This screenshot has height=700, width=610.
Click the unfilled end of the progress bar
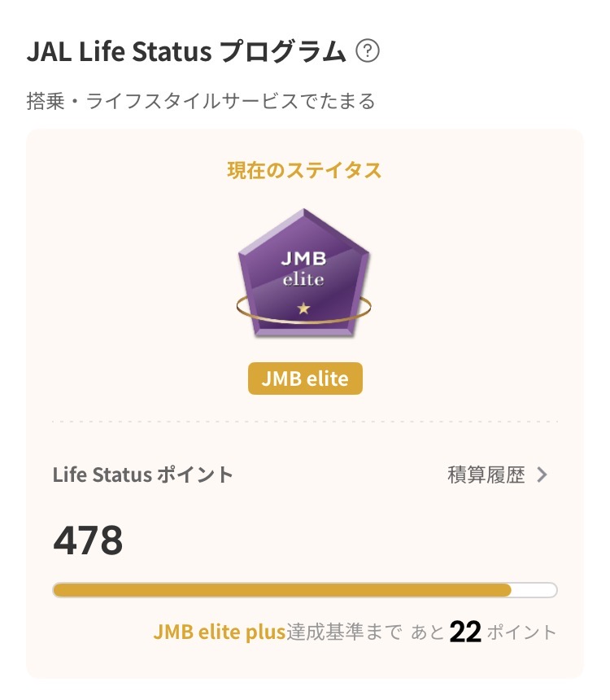(x=534, y=590)
